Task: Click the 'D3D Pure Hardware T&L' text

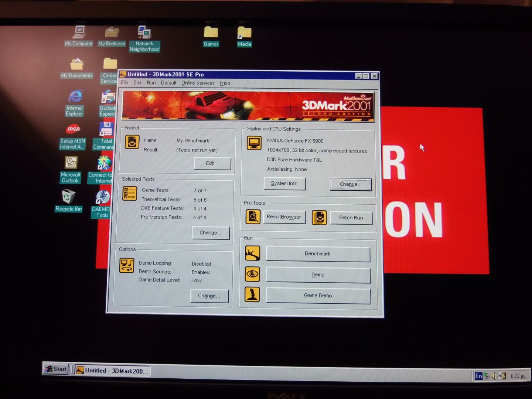Action: (x=294, y=160)
